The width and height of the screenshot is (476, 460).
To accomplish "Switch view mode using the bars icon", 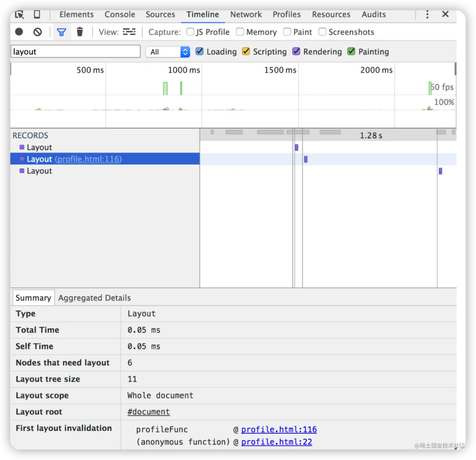I will click(129, 32).
